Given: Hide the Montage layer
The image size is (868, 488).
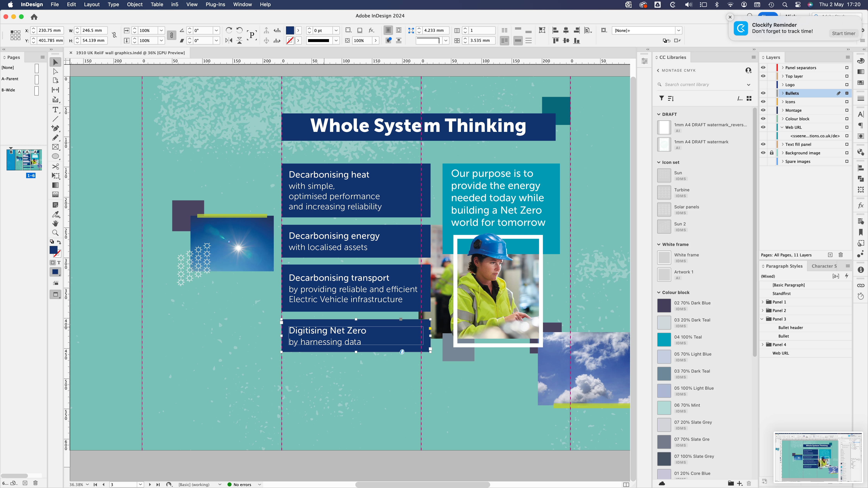Looking at the screenshot, I should point(763,110).
